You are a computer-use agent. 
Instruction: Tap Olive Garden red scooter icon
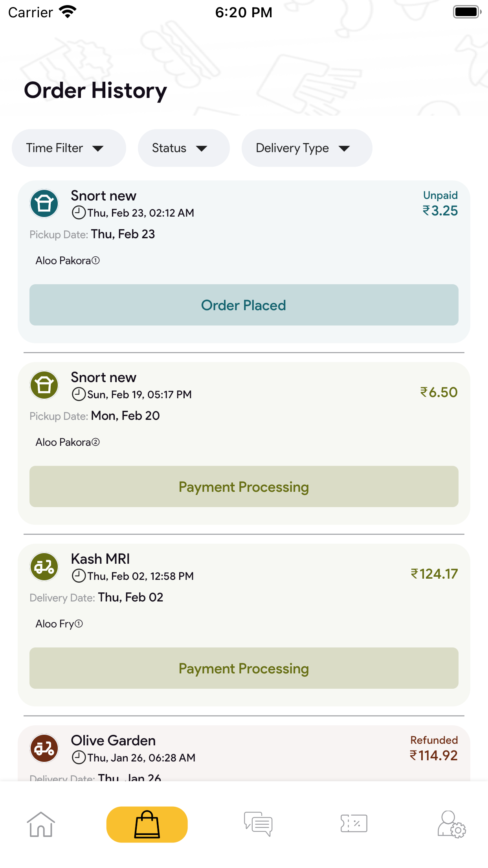point(44,748)
